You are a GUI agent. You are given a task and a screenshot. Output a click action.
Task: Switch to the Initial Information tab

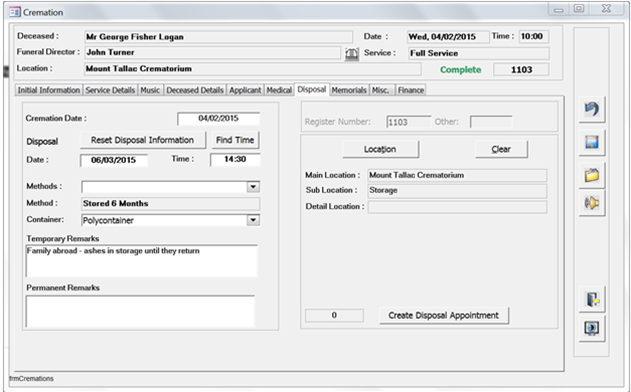coord(49,90)
